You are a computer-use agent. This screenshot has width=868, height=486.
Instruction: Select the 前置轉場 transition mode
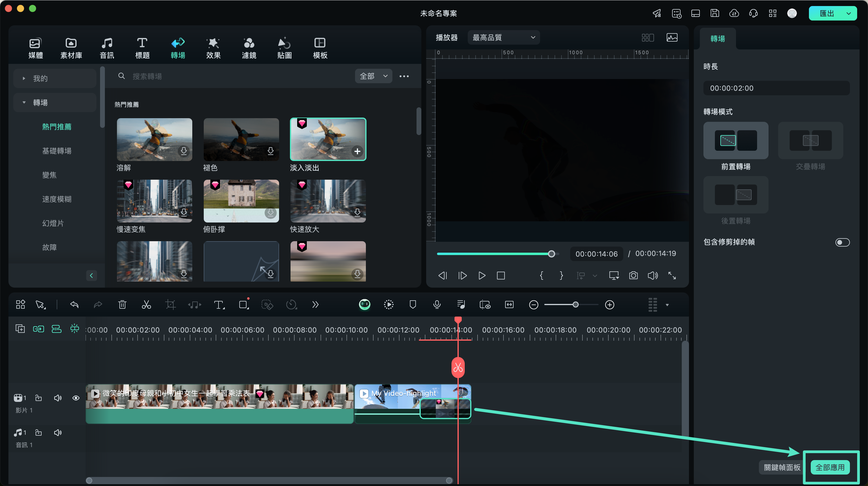click(x=736, y=140)
